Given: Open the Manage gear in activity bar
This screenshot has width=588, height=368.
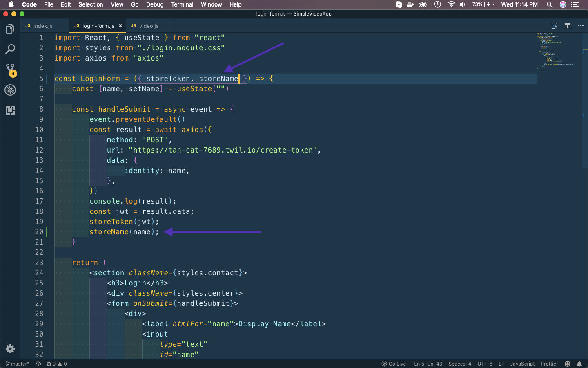Looking at the screenshot, I should 10,349.
